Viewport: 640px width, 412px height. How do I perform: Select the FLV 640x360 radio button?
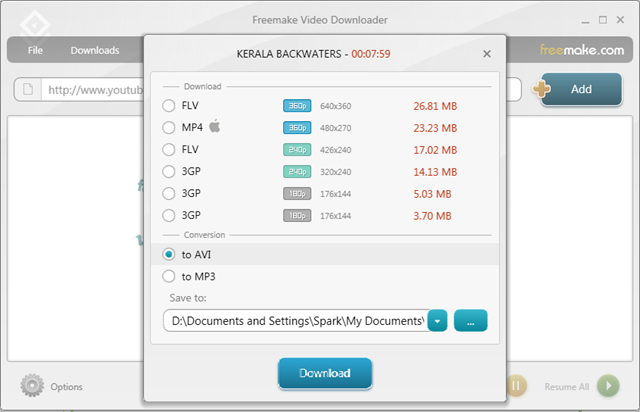click(169, 106)
